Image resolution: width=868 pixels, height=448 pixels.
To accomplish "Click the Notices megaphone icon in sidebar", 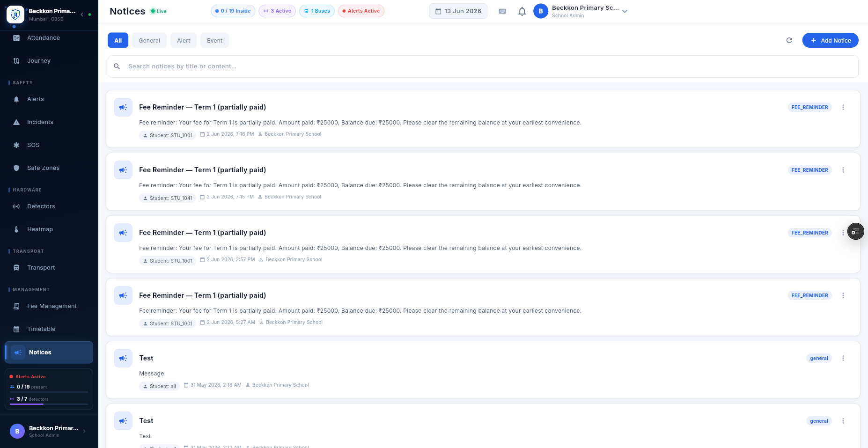I will pos(18,353).
